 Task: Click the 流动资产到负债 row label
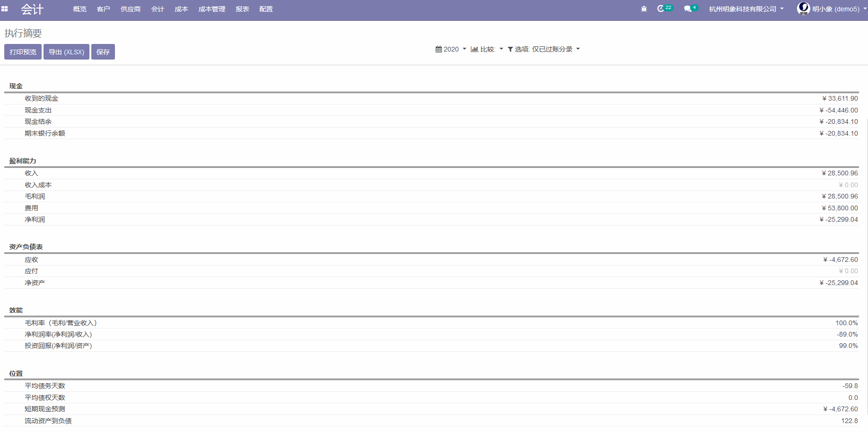pyautogui.click(x=48, y=421)
